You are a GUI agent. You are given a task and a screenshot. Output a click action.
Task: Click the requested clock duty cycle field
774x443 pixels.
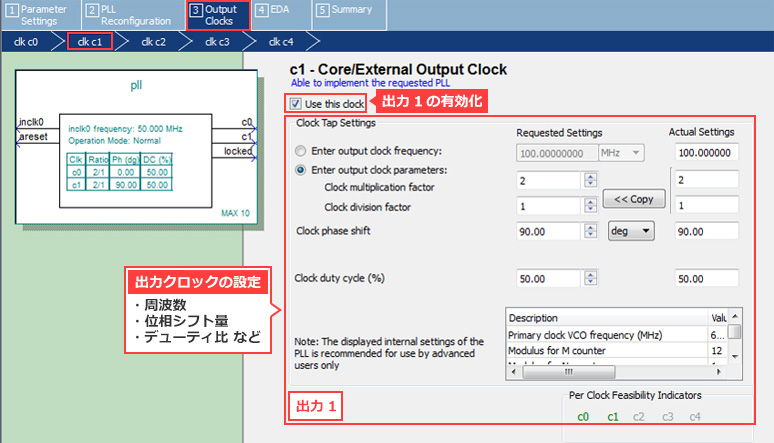click(x=548, y=279)
